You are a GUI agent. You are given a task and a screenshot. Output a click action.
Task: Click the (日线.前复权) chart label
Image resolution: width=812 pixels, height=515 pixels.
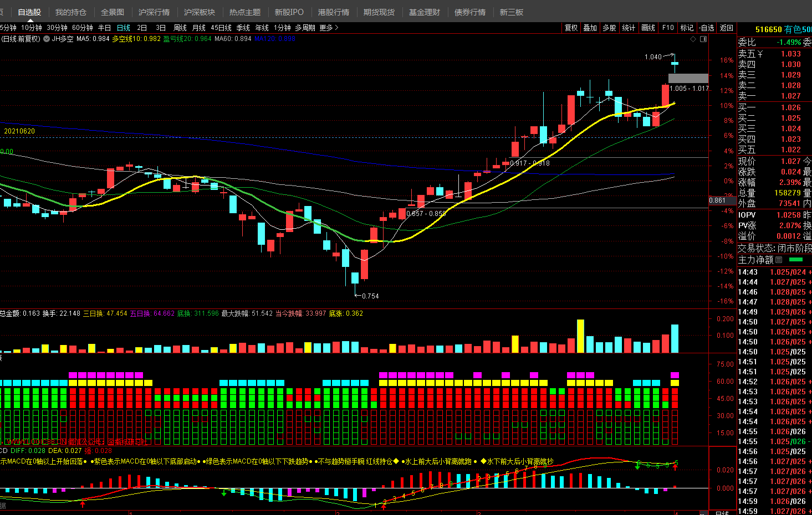coord(21,39)
